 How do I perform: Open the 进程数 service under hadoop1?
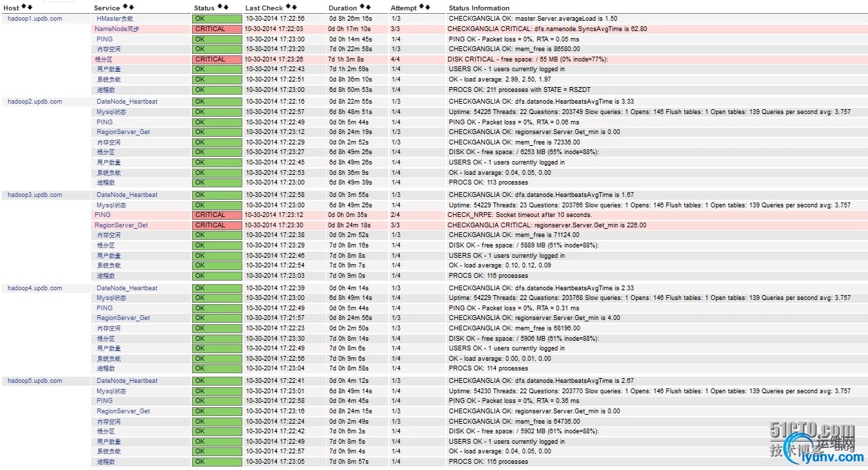(106, 90)
